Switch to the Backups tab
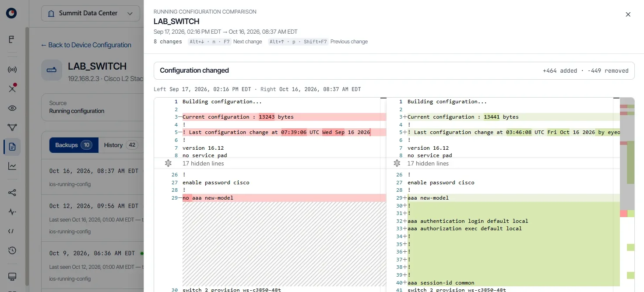Image resolution: width=644 pixels, height=292 pixels. [x=74, y=145]
